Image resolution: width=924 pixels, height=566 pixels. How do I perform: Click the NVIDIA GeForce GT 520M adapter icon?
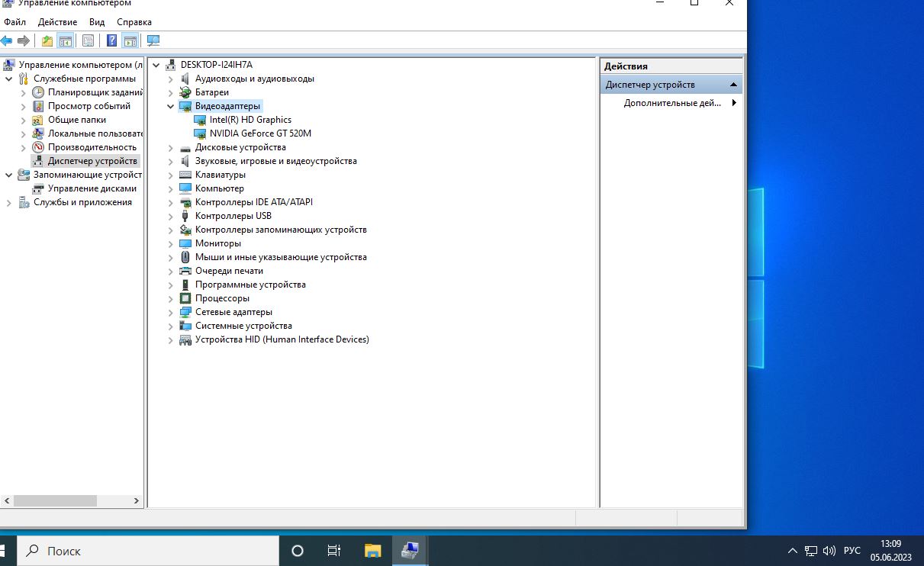click(x=200, y=133)
